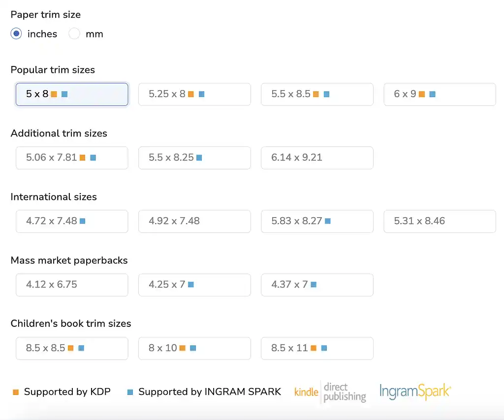Pick the 5.5 x 8.25 trim size
The image size is (504, 420).
pyautogui.click(x=194, y=158)
